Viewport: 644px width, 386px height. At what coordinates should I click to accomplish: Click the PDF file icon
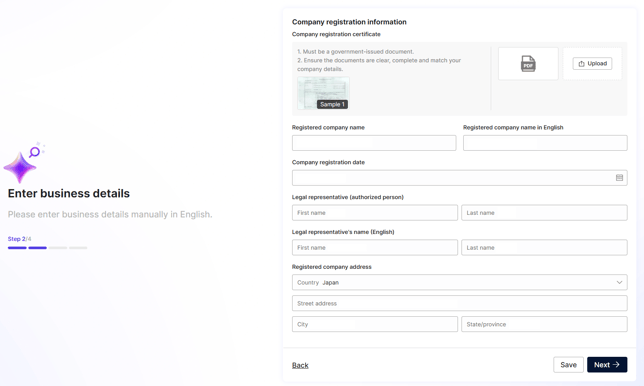(528, 64)
